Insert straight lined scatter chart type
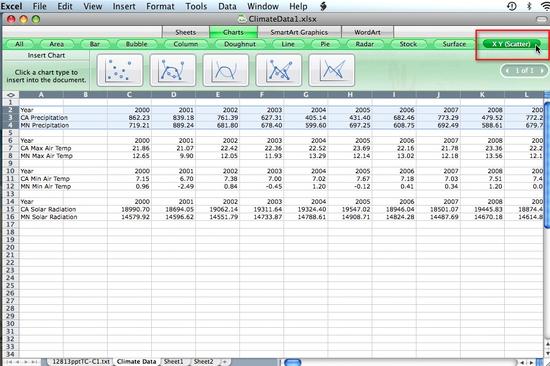550x366 pixels. click(x=331, y=70)
